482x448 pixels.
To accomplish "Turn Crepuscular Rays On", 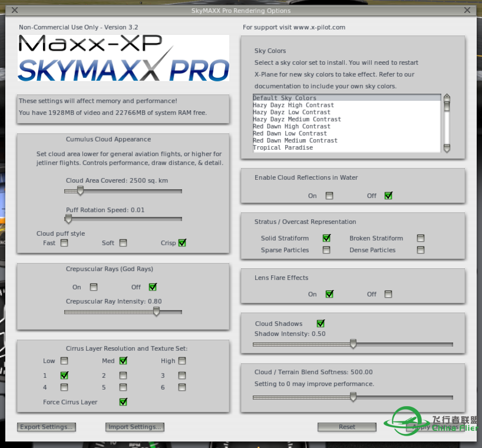I will tap(94, 287).
